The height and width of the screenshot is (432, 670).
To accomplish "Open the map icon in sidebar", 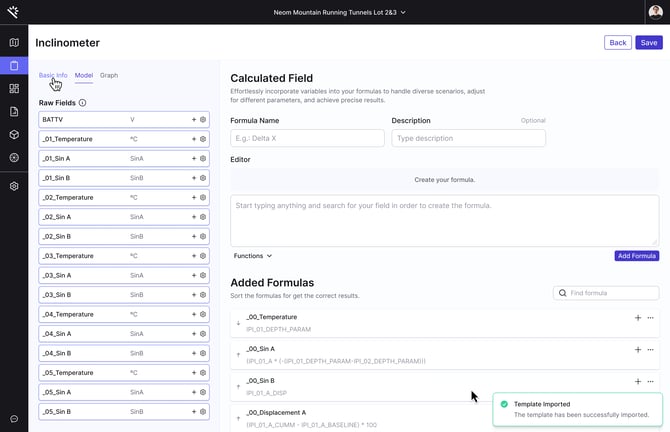I will 14,43.
